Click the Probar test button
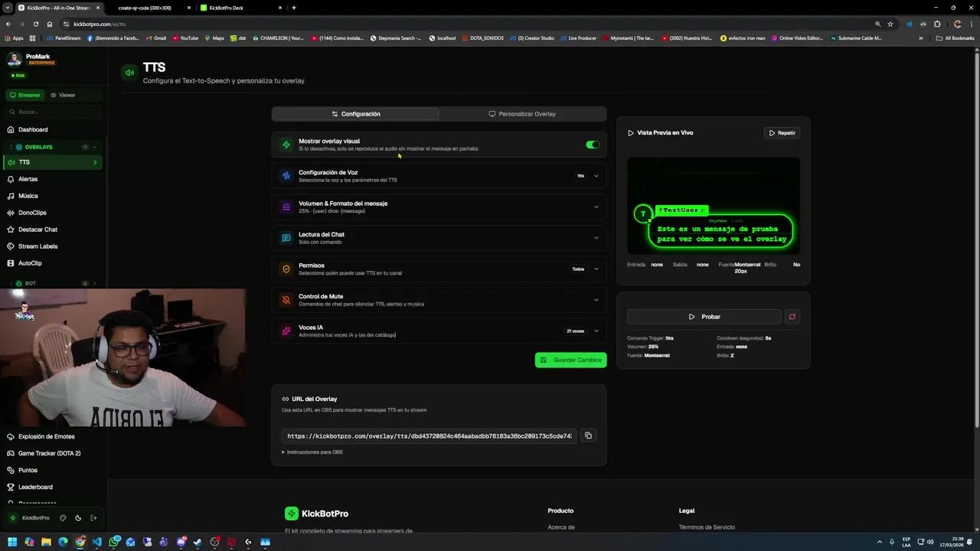980x551 pixels. point(704,317)
